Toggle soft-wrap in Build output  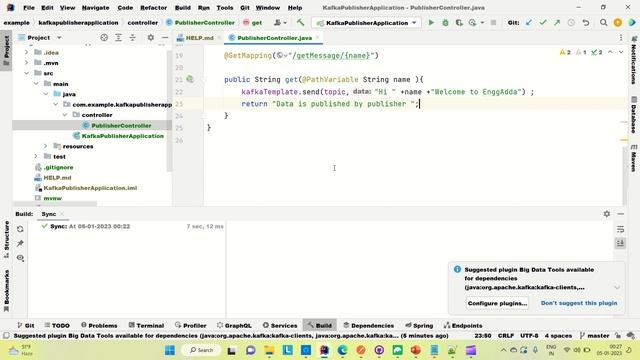point(620,229)
